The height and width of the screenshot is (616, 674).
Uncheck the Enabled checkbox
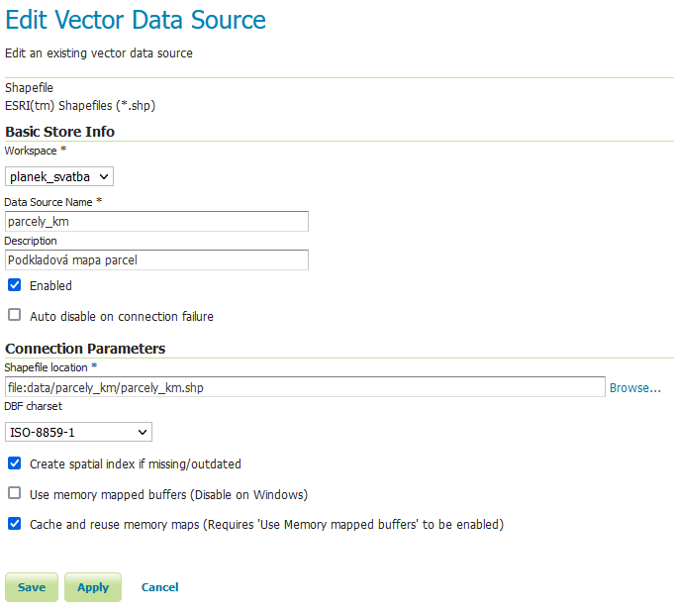click(x=15, y=285)
